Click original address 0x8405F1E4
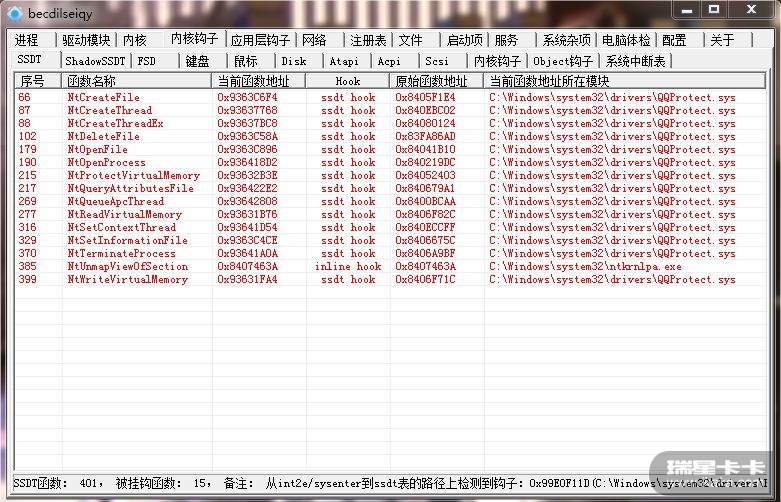 coord(425,97)
